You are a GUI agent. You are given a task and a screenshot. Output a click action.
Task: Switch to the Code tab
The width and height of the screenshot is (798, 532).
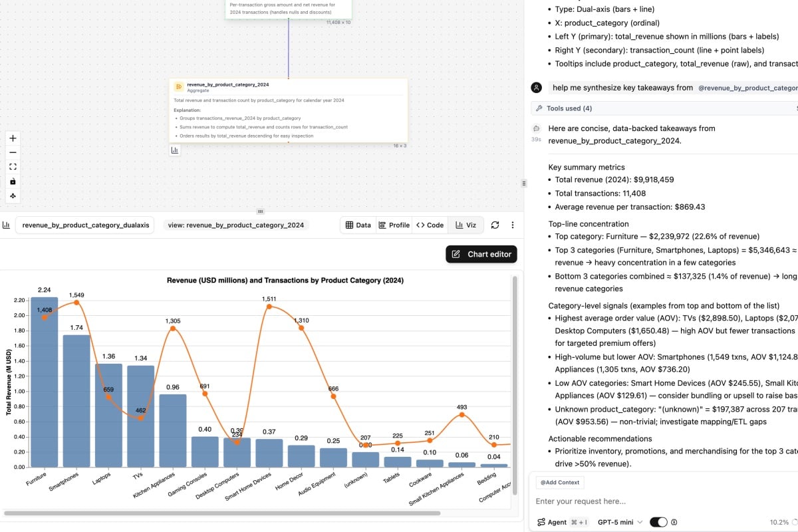pyautogui.click(x=430, y=225)
